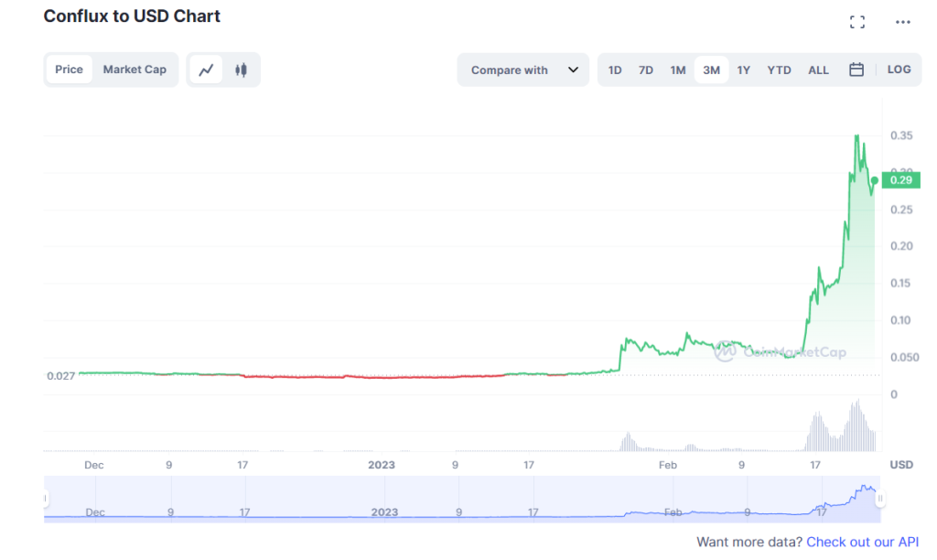Image resolution: width=937 pixels, height=560 pixels.
Task: Click the Compare with chevron arrow
Action: tap(573, 70)
